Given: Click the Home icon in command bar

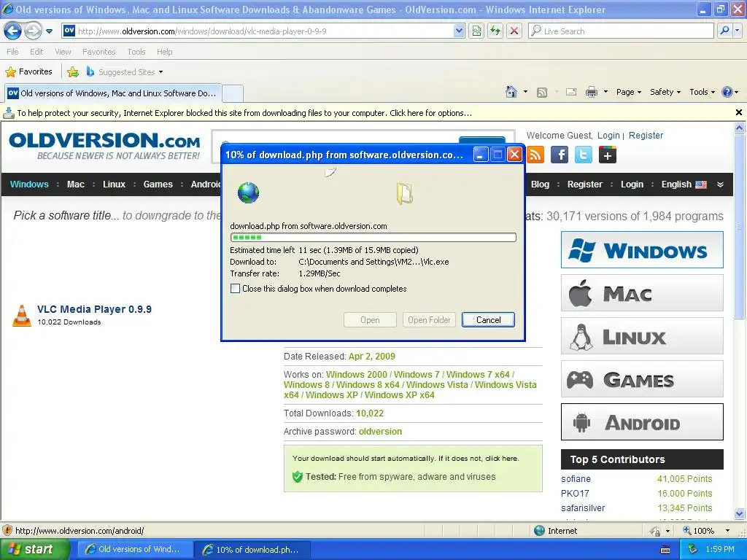Looking at the screenshot, I should coord(511,92).
